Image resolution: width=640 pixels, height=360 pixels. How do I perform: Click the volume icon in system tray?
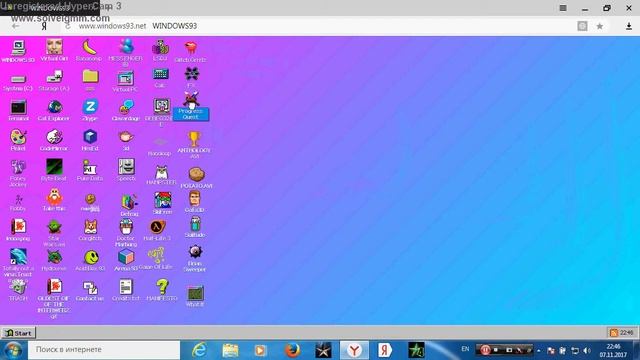click(587, 351)
